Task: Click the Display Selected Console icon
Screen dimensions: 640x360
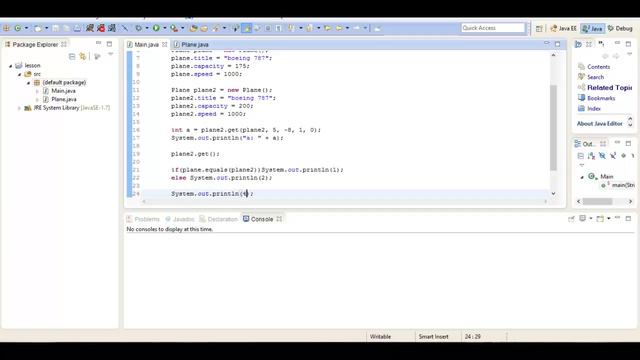Action: (582, 218)
